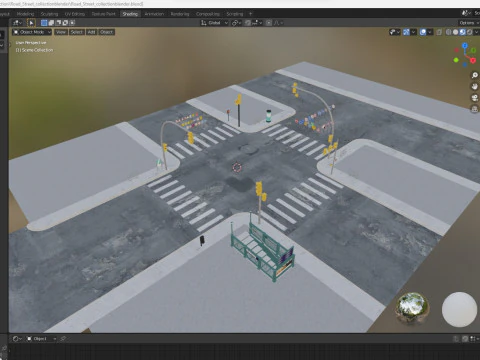Toggle the pin icon in shader editor header
Viewport: 480px width, 360px height.
click(x=63, y=339)
